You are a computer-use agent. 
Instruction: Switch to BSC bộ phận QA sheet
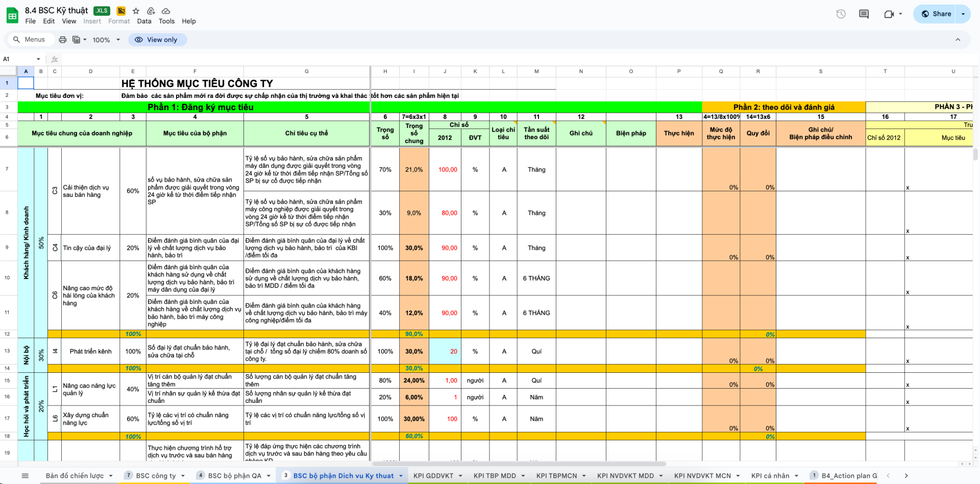(235, 476)
